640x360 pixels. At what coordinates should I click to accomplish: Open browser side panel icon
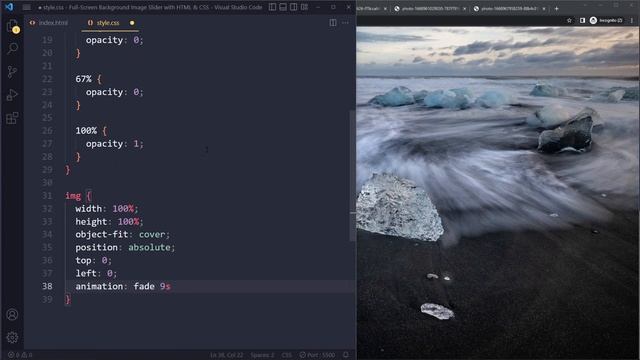coord(582,20)
